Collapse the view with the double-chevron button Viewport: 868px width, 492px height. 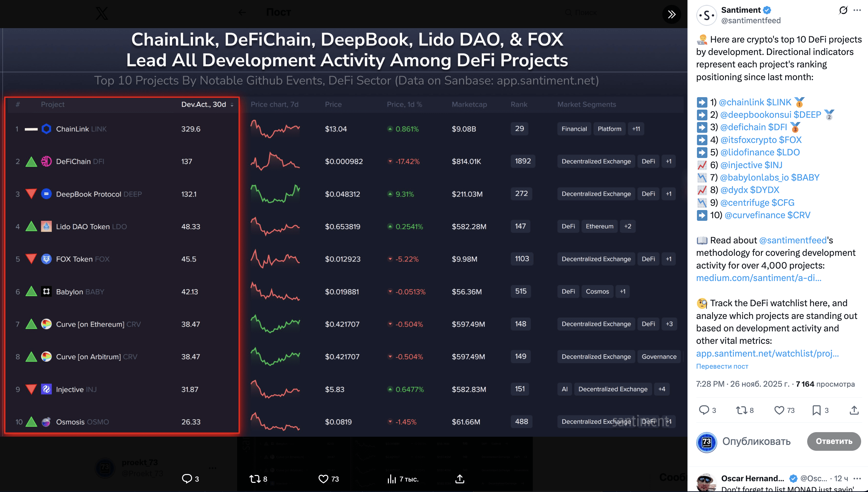click(672, 14)
